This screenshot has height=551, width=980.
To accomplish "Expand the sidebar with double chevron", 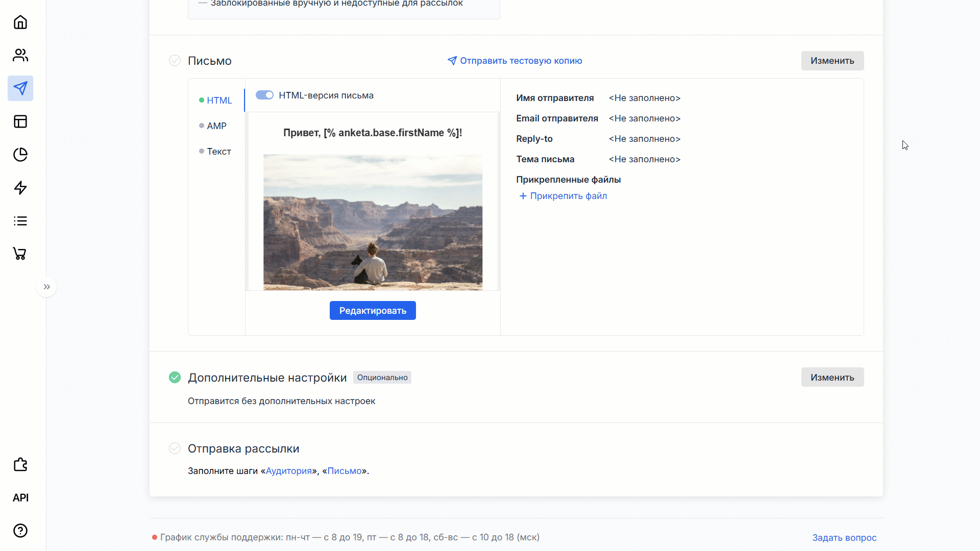I will point(46,287).
